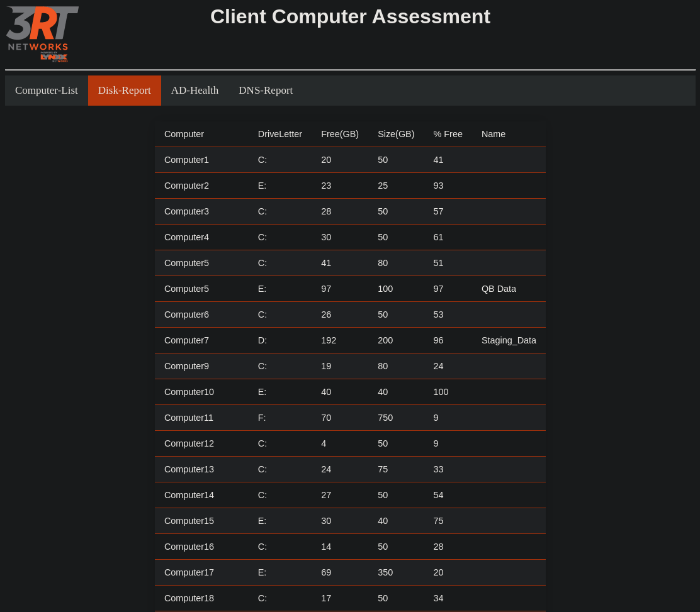This screenshot has width=700, height=612.
Task: Click the DriveLetter column header
Action: (279, 134)
